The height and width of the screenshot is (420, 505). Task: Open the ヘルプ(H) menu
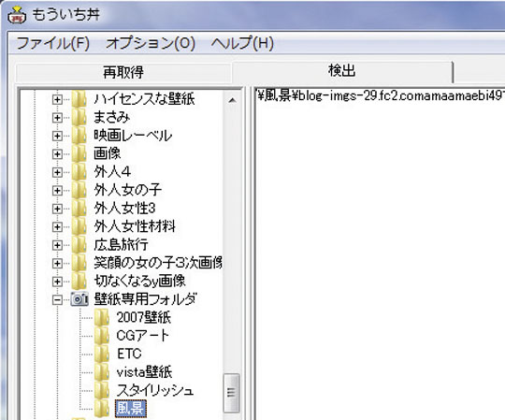click(x=242, y=43)
